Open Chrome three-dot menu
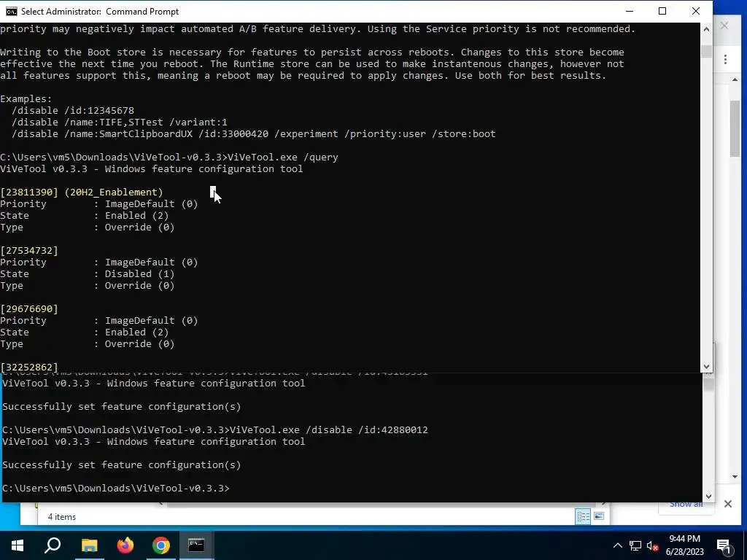 tap(725, 59)
